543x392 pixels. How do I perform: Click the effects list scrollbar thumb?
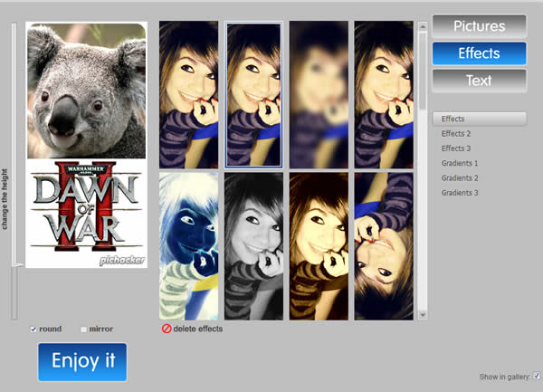coord(423,70)
